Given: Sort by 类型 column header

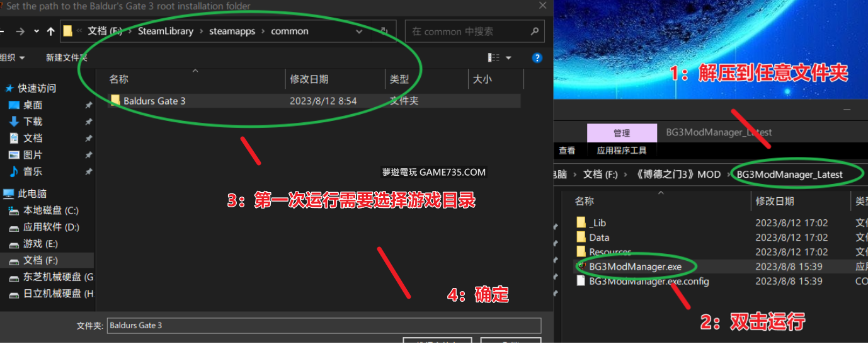Looking at the screenshot, I should (x=399, y=79).
